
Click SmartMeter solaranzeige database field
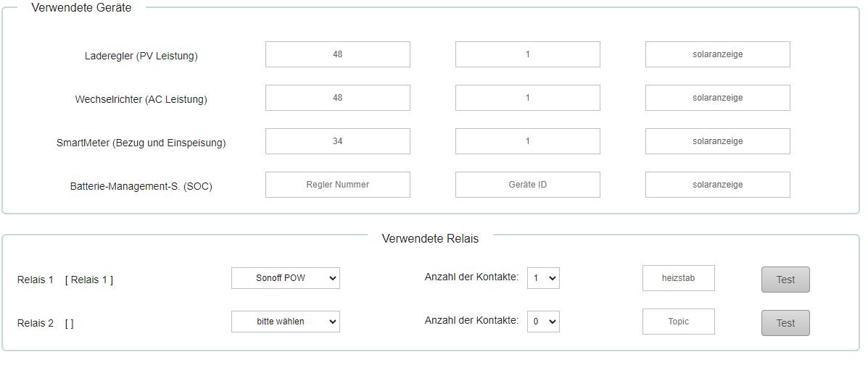point(717,141)
